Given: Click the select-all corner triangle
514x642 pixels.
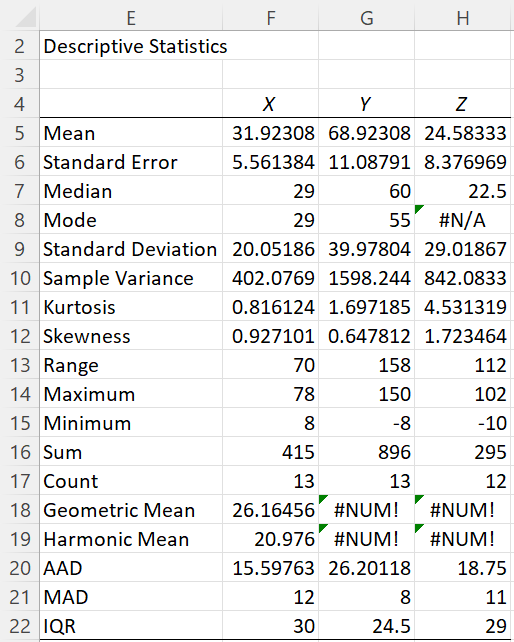Looking at the screenshot, I should click(25, 18).
